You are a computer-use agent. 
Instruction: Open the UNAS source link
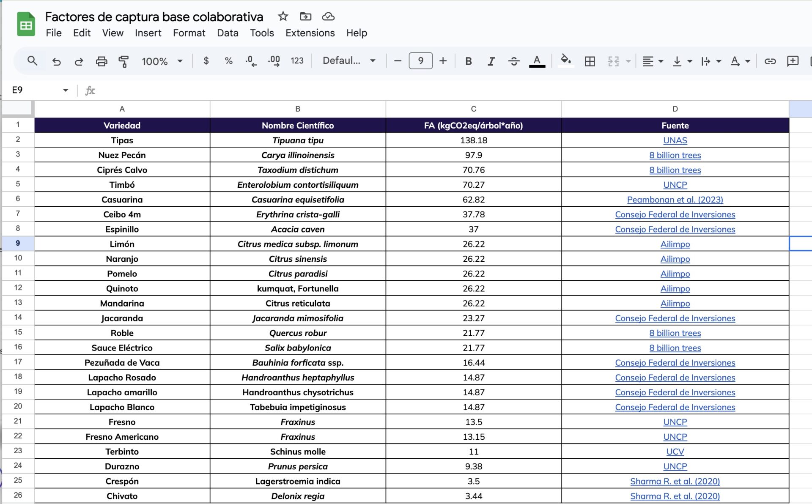point(675,140)
